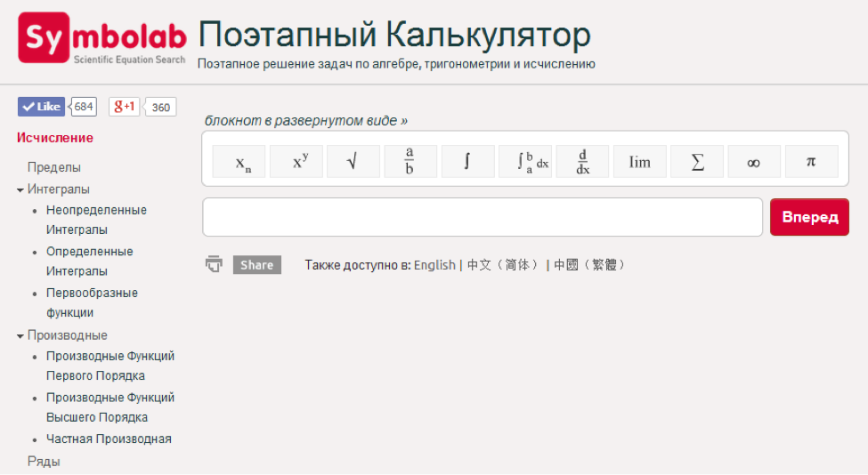This screenshot has width=868, height=475.
Task: Open the Symbolab logo homepage
Action: click(101, 37)
